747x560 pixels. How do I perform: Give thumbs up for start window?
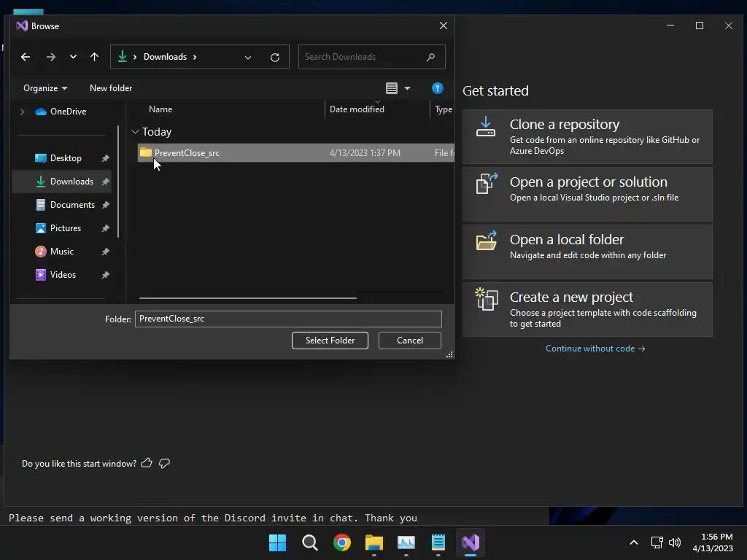pos(147,463)
